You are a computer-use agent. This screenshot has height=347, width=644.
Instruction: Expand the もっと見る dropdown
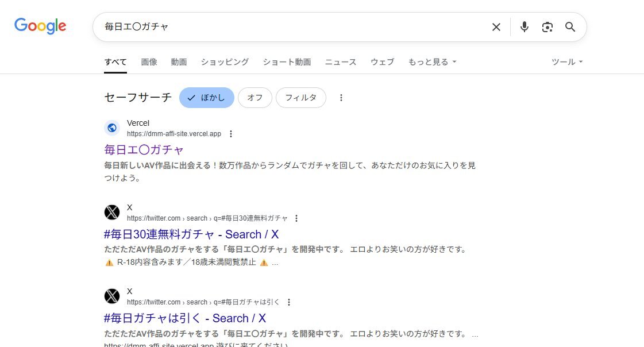point(432,62)
